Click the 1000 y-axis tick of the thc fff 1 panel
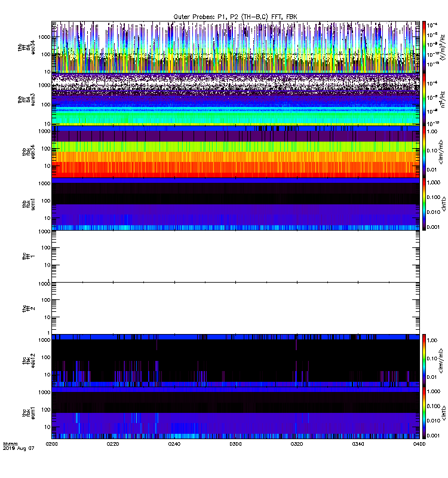 45,232
